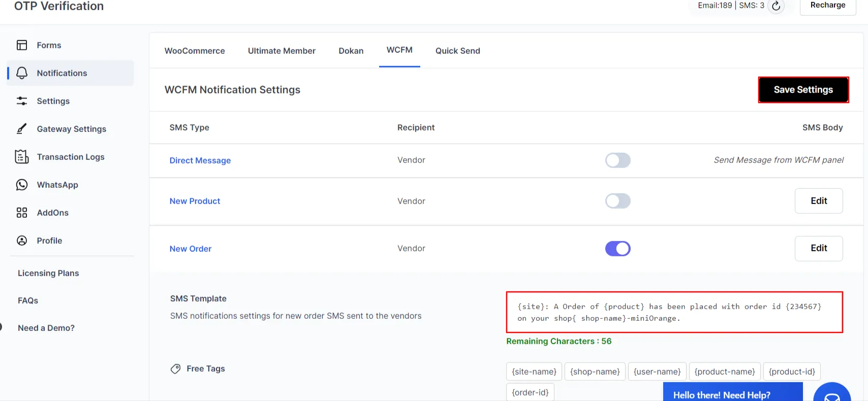Click inside the SMS template text box
This screenshot has width=868, height=401.
tap(674, 312)
